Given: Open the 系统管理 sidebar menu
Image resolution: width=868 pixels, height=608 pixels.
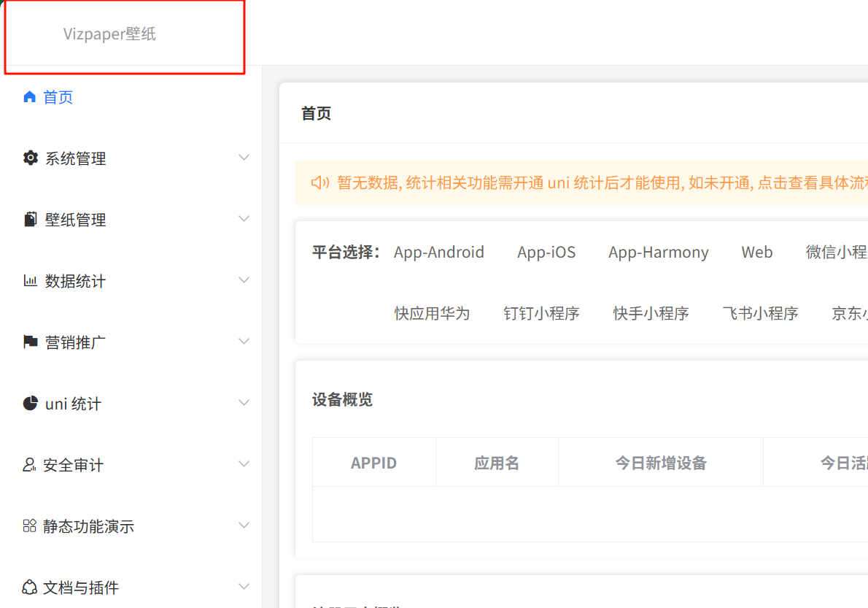Looking at the screenshot, I should pyautogui.click(x=131, y=158).
